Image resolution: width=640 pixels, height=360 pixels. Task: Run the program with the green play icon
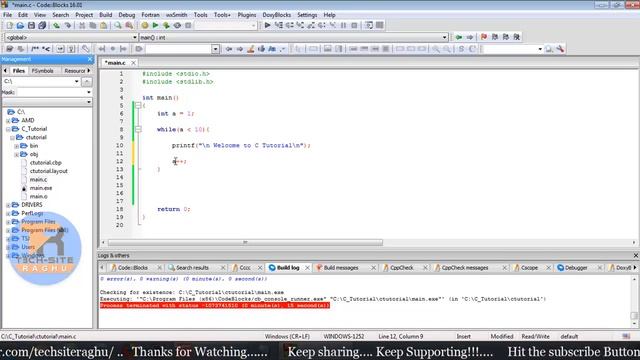155,25
